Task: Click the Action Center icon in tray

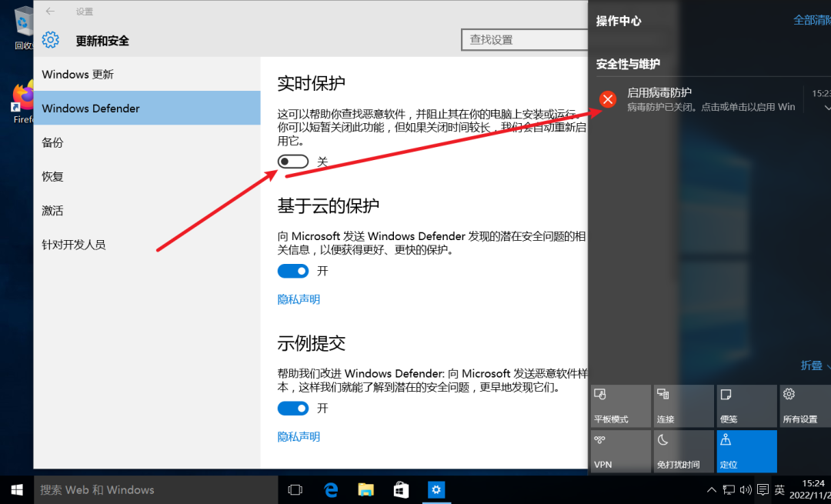Action: [763, 489]
